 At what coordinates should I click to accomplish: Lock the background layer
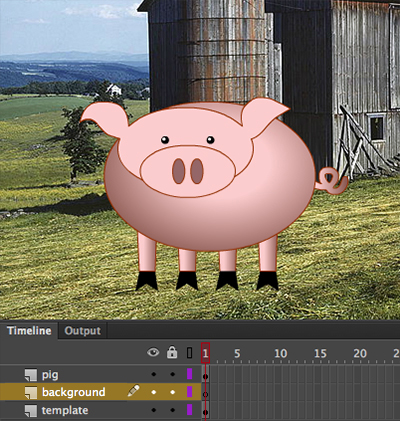(172, 392)
